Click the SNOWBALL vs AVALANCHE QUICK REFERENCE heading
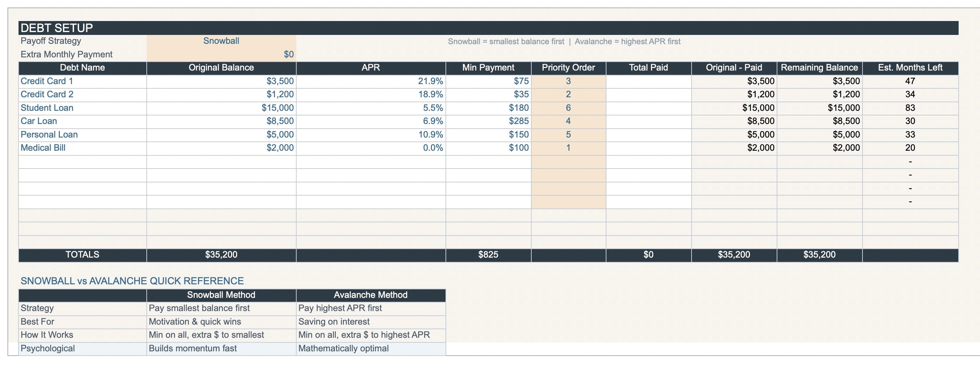Image resolution: width=980 pixels, height=372 pixels. coord(132,281)
